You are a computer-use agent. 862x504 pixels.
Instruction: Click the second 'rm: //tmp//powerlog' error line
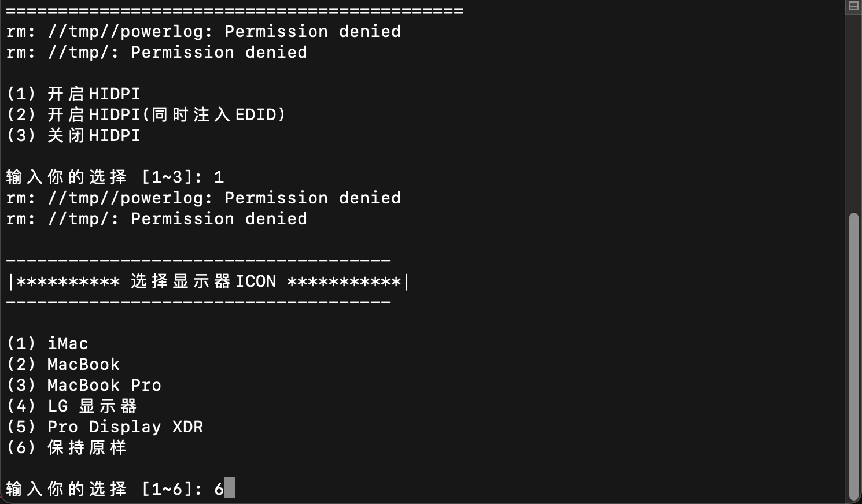coord(204,198)
